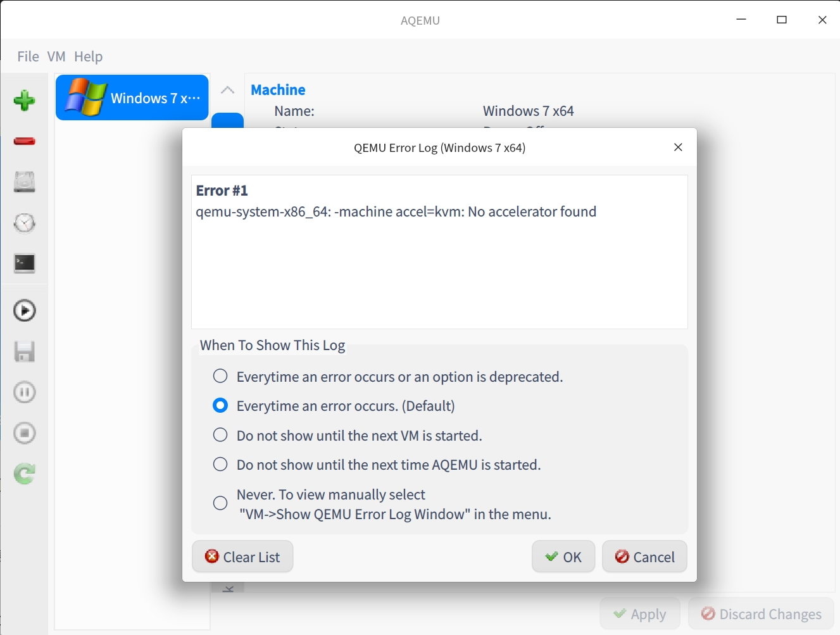Click the green reset arrow icon
The height and width of the screenshot is (635, 840).
tap(24, 474)
